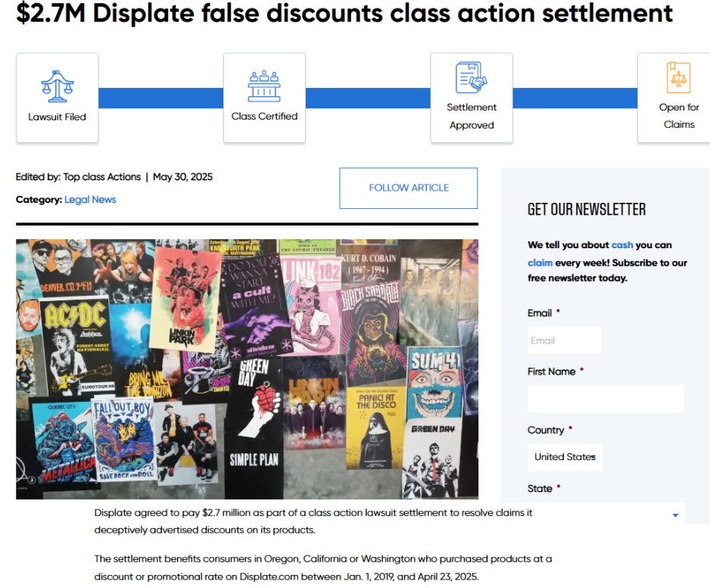Click the Displate settlement article headline
The image size is (710, 588).
[344, 13]
